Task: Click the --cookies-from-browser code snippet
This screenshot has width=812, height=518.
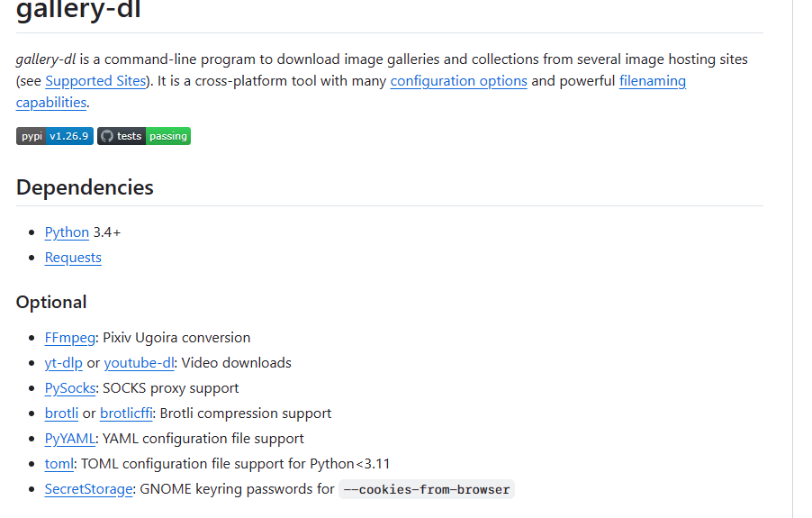Action: tap(426, 490)
